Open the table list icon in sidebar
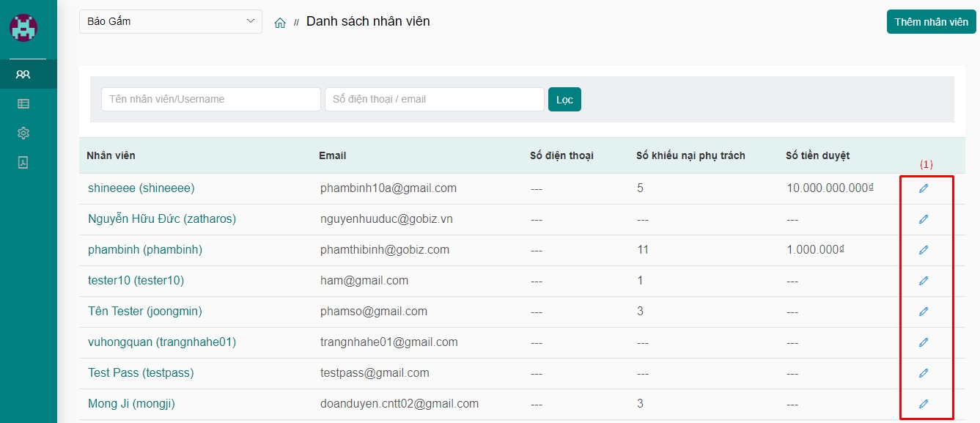Viewport: 980px width, 423px height. 23,104
